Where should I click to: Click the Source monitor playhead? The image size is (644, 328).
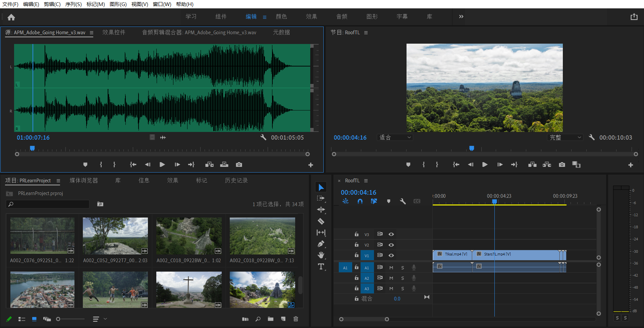tap(32, 148)
